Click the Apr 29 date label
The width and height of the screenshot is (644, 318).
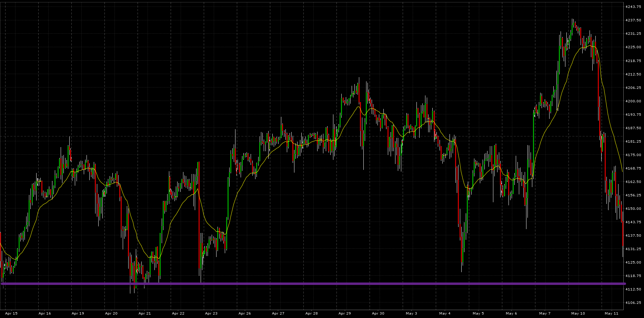(x=345, y=313)
